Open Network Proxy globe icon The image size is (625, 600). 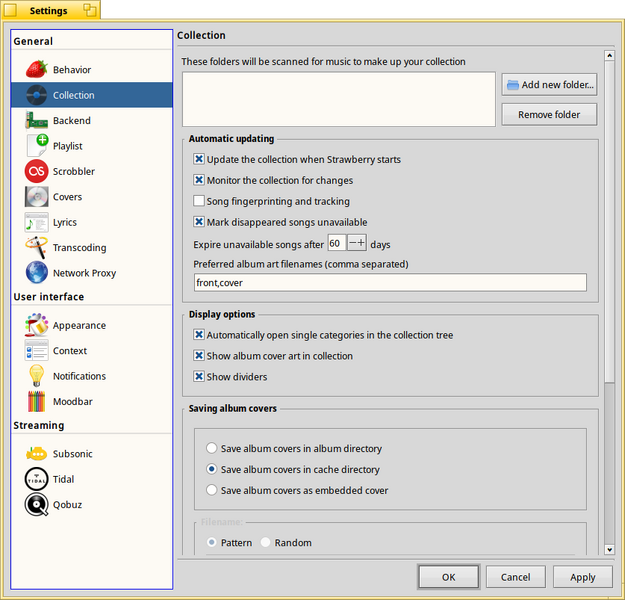coord(37,273)
